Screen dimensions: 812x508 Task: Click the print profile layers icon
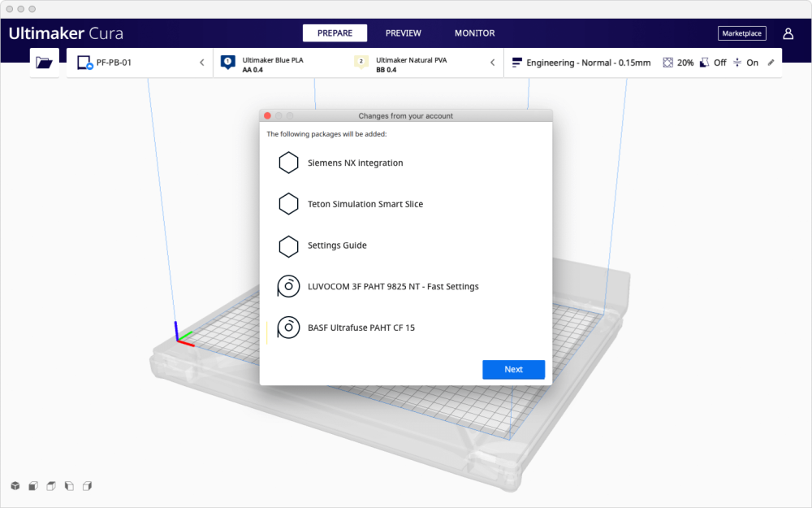coord(516,63)
